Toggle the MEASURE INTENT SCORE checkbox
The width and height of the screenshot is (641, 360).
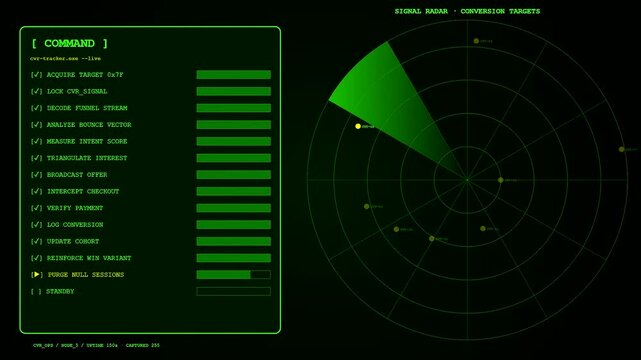pyautogui.click(x=36, y=141)
